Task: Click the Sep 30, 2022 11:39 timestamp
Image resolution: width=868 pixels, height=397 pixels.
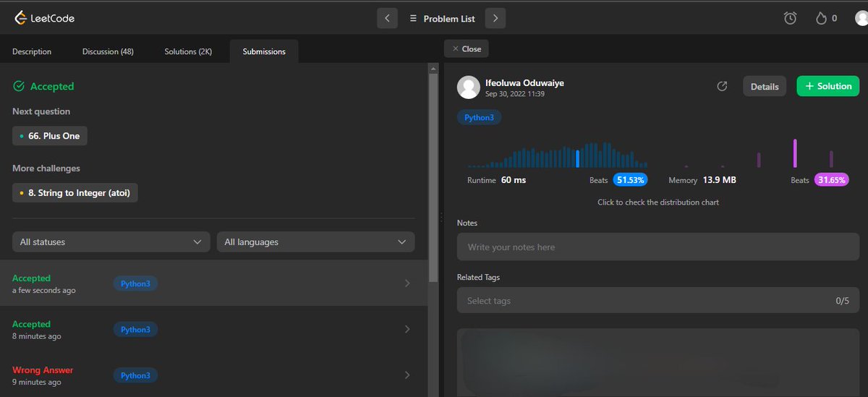Action: point(515,94)
